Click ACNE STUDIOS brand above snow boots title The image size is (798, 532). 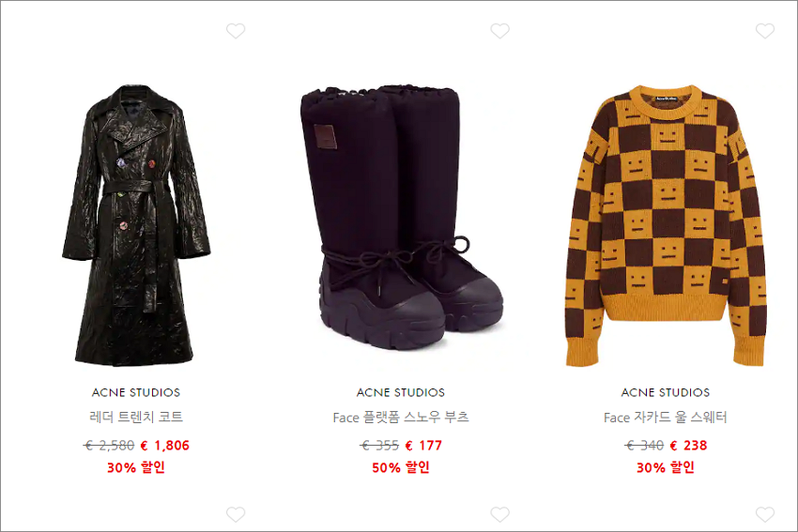click(x=401, y=392)
